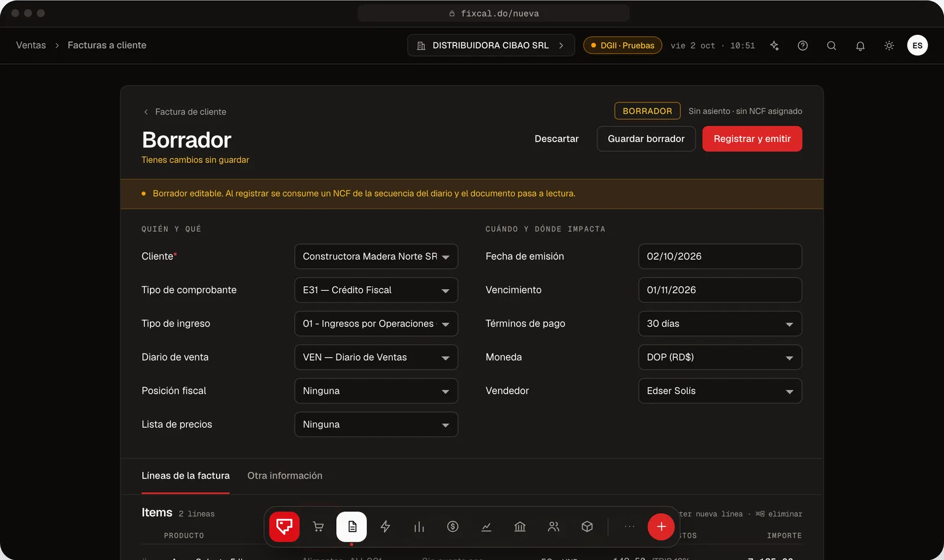Expand the Lista de precios dropdown
The image size is (944, 560).
(x=376, y=425)
